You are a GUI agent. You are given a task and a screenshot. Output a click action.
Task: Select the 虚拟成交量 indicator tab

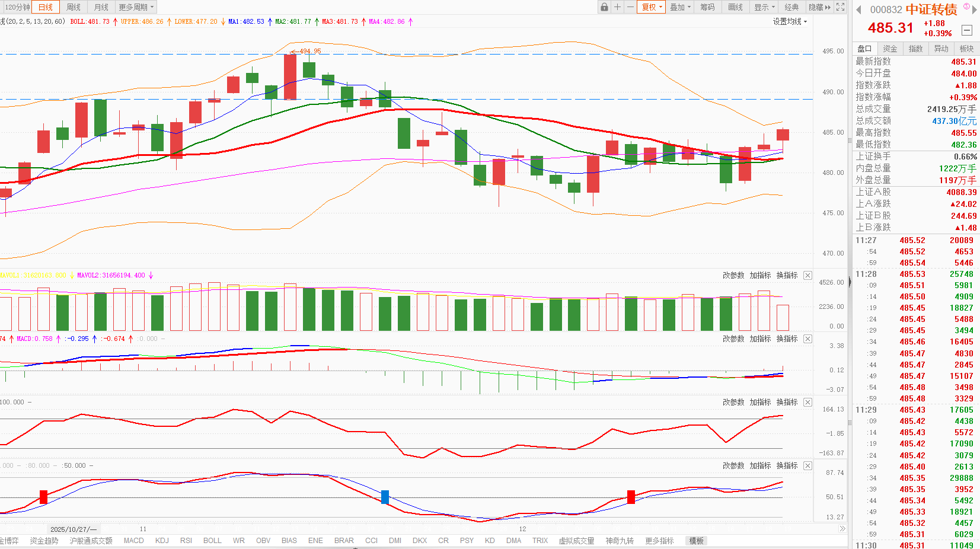pos(576,541)
